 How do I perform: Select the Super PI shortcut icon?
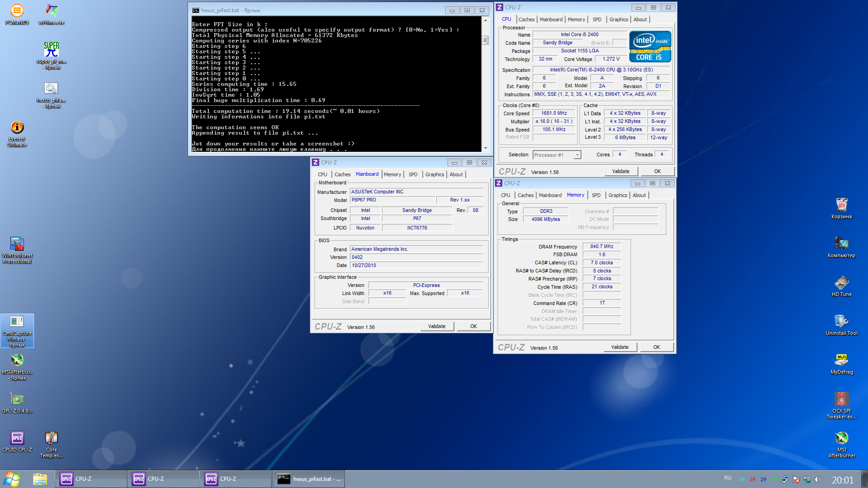click(x=51, y=55)
